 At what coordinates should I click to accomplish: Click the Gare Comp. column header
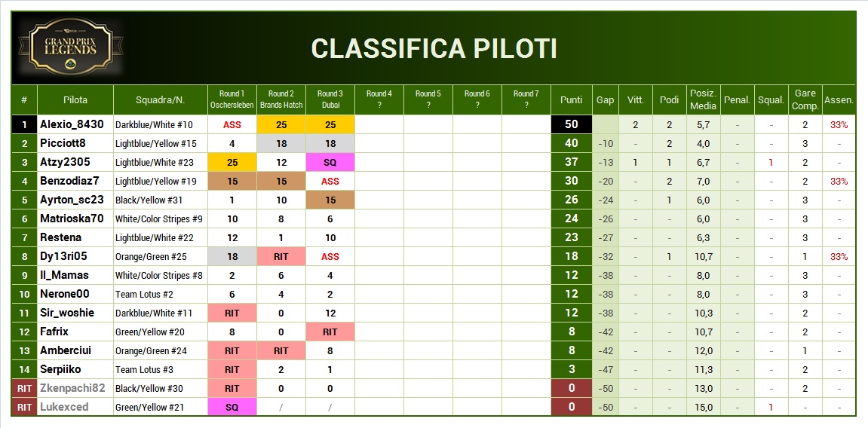(x=805, y=100)
